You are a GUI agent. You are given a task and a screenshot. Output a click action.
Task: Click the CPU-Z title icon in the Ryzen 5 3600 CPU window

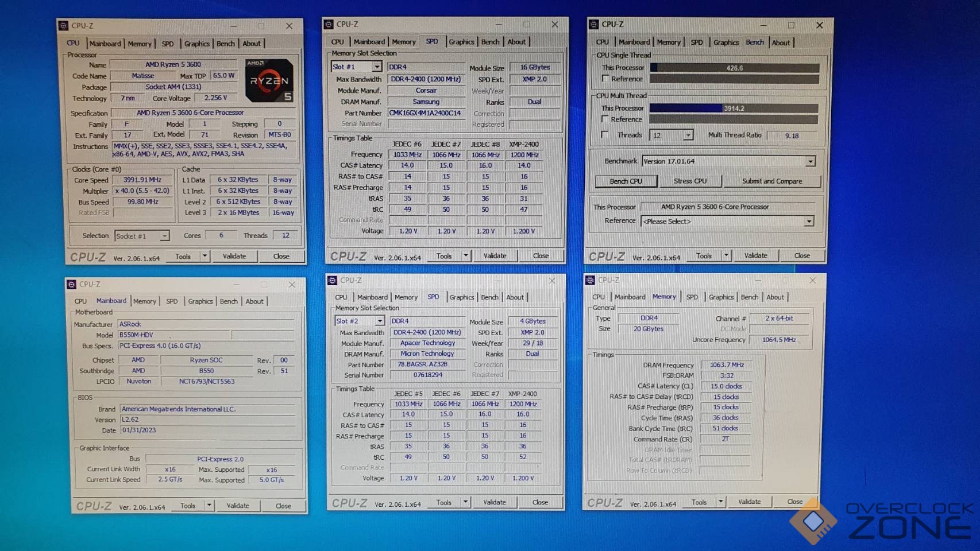coord(64,26)
